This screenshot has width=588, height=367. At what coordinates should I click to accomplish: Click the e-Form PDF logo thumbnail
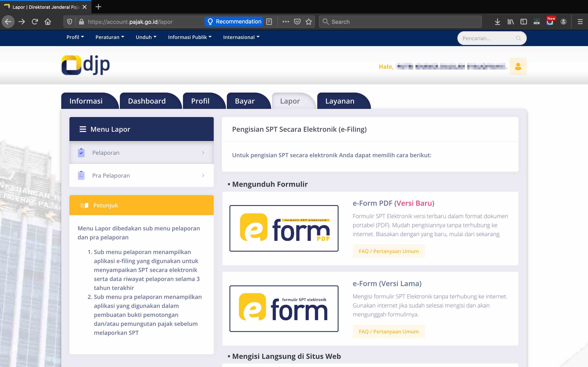click(x=284, y=228)
